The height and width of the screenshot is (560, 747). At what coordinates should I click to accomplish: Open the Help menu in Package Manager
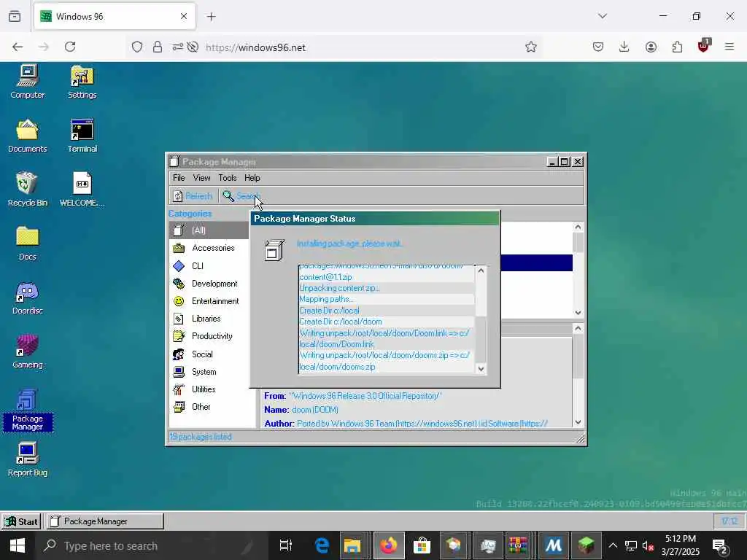point(252,178)
